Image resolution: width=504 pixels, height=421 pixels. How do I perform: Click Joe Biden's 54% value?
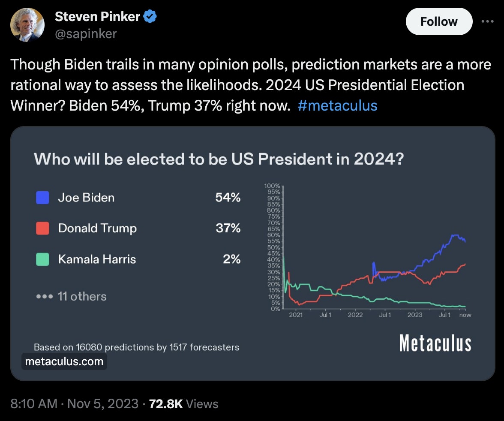tap(228, 198)
